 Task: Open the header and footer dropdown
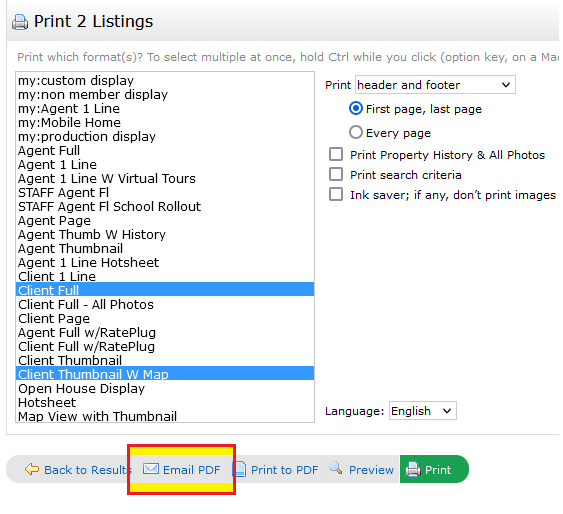click(435, 85)
